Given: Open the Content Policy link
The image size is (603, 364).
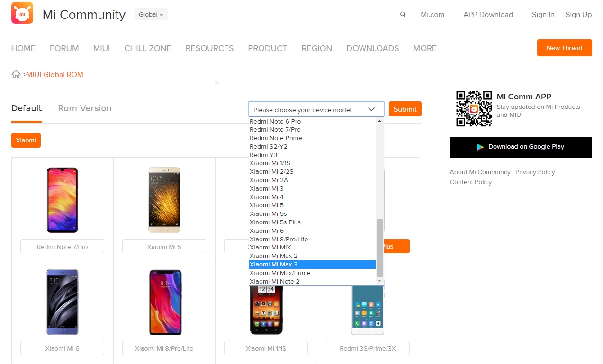Looking at the screenshot, I should 470,182.
